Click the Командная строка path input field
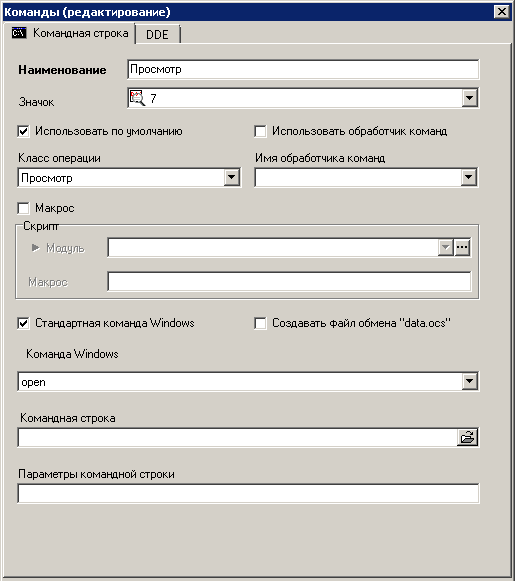 click(237, 437)
